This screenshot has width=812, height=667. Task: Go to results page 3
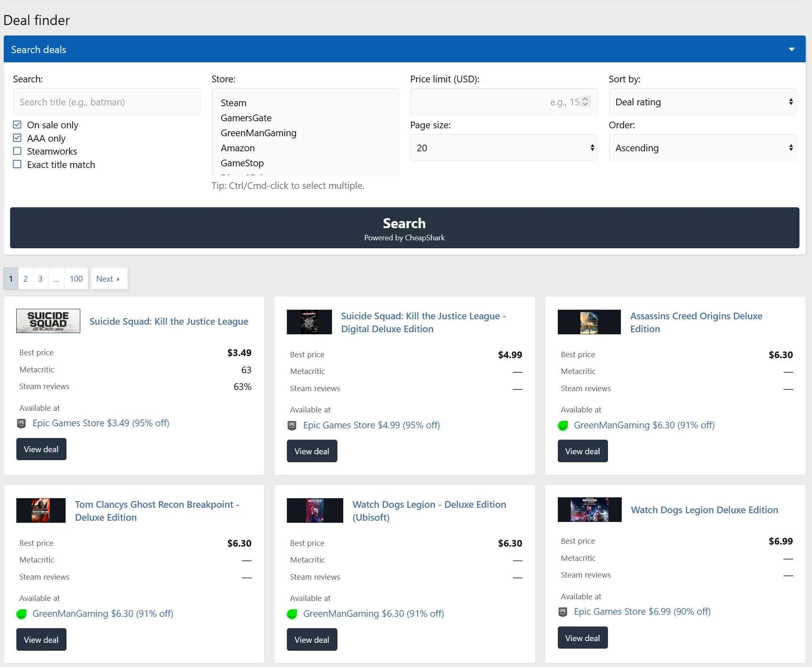(41, 279)
